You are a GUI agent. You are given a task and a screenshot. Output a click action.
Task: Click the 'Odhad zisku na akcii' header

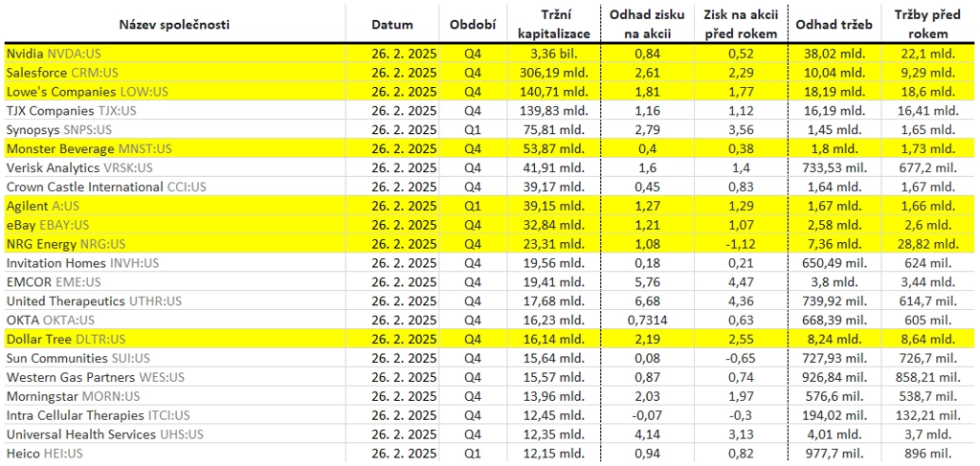[647, 24]
